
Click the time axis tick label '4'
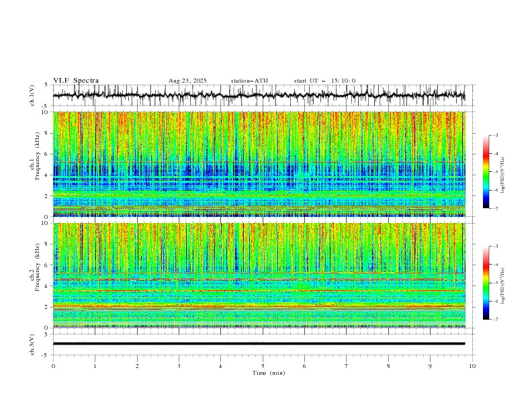[220, 366]
